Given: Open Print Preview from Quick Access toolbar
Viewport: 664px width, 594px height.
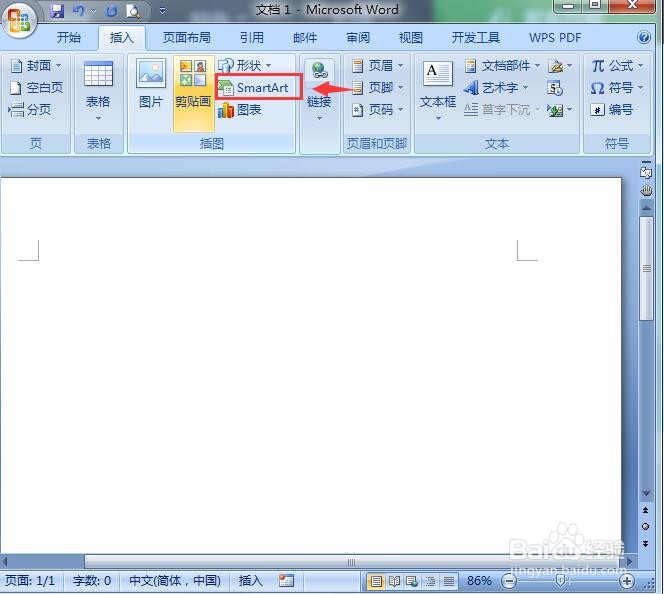Looking at the screenshot, I should [x=133, y=11].
